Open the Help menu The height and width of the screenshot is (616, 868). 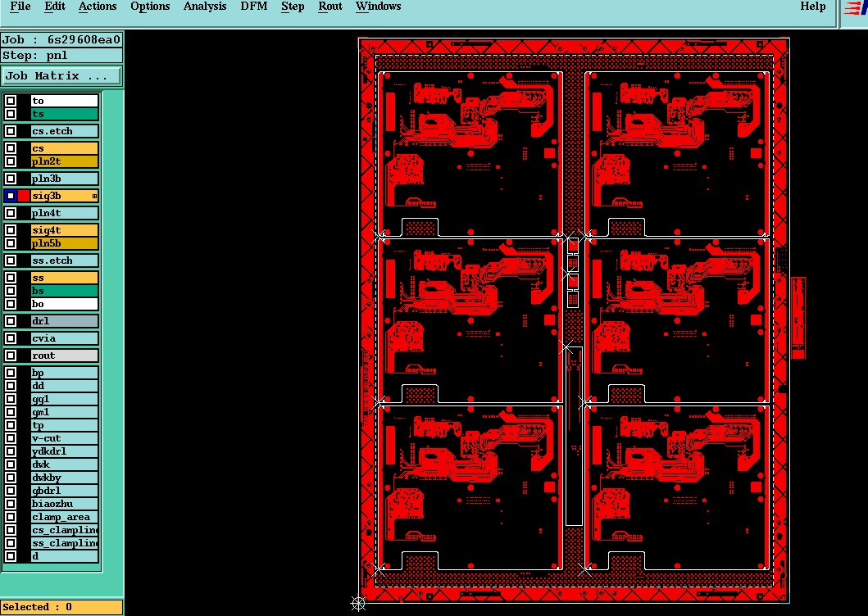click(812, 7)
